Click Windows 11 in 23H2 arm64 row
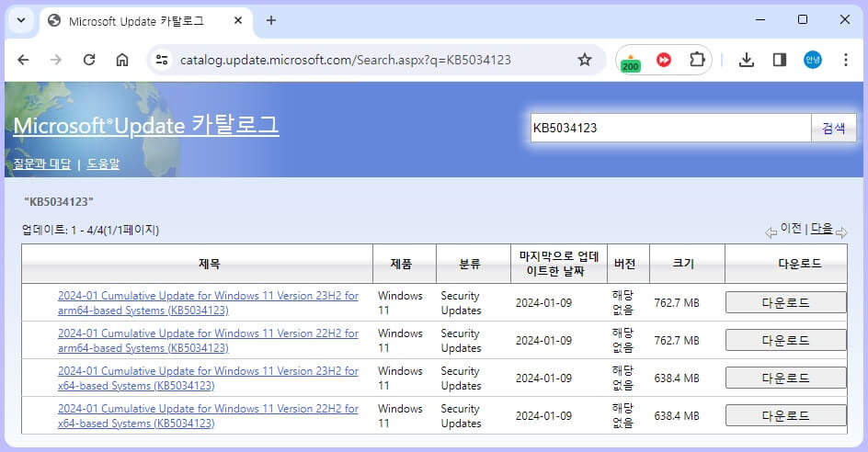Image resolution: width=868 pixels, height=452 pixels. [400, 302]
